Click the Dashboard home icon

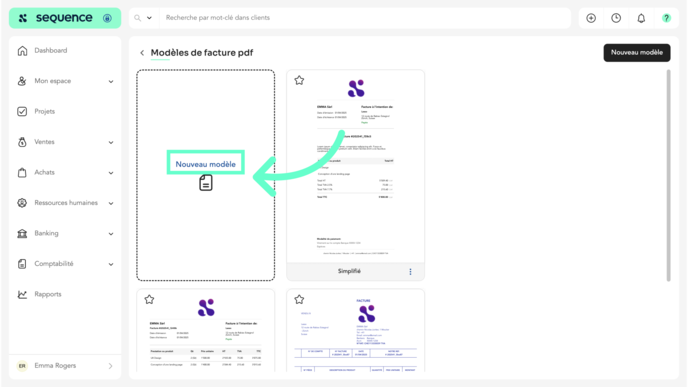click(x=22, y=50)
